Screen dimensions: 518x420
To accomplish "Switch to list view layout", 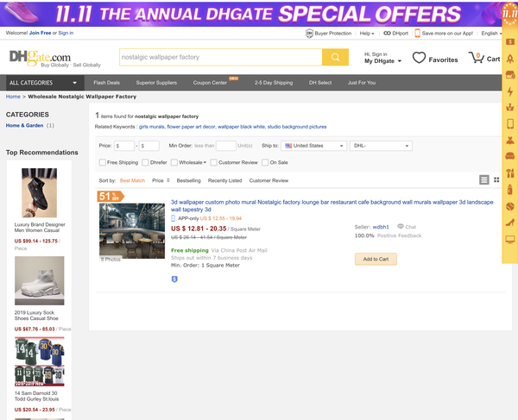I will (x=484, y=179).
